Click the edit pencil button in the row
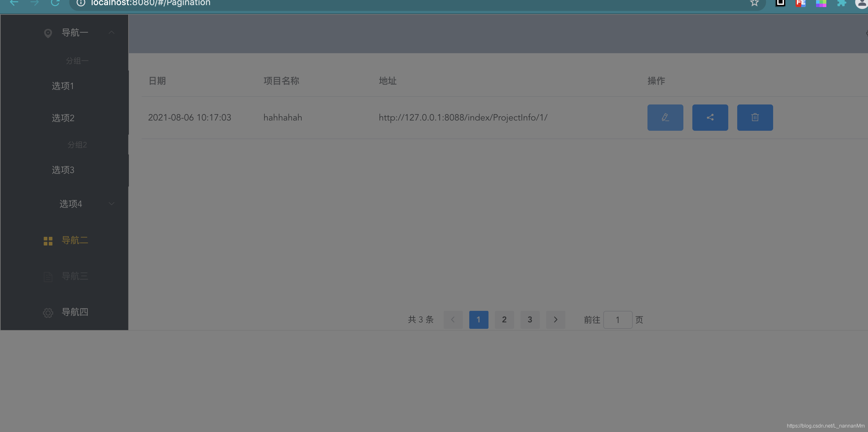Image resolution: width=868 pixels, height=432 pixels. point(665,117)
